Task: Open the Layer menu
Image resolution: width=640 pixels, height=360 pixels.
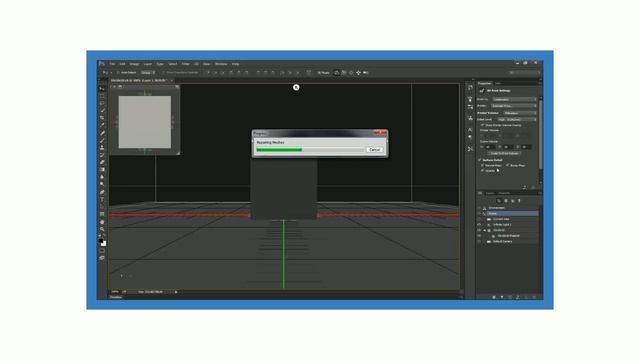Action: [148, 64]
